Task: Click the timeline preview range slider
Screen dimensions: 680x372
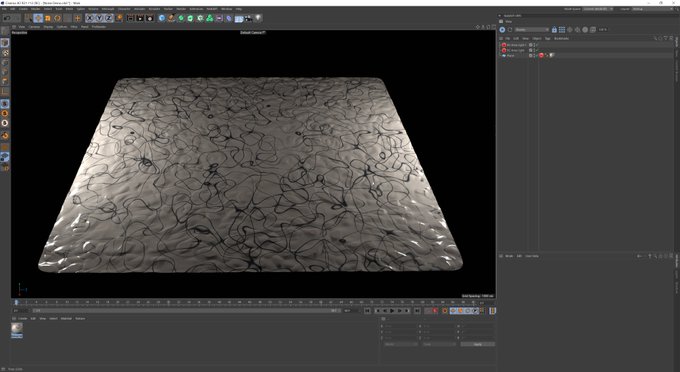Action: point(186,311)
